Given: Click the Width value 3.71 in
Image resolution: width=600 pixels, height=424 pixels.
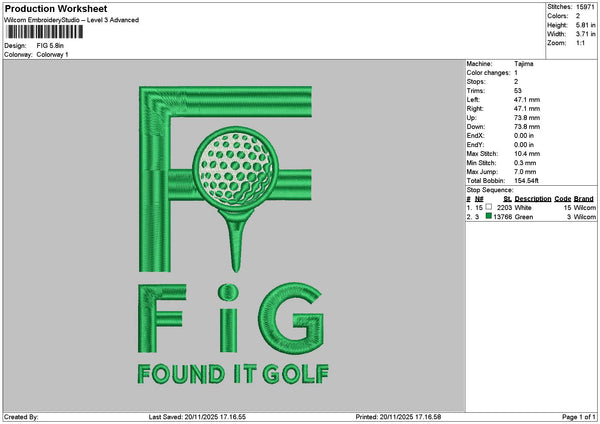Looking at the screenshot, I should pos(585,34).
